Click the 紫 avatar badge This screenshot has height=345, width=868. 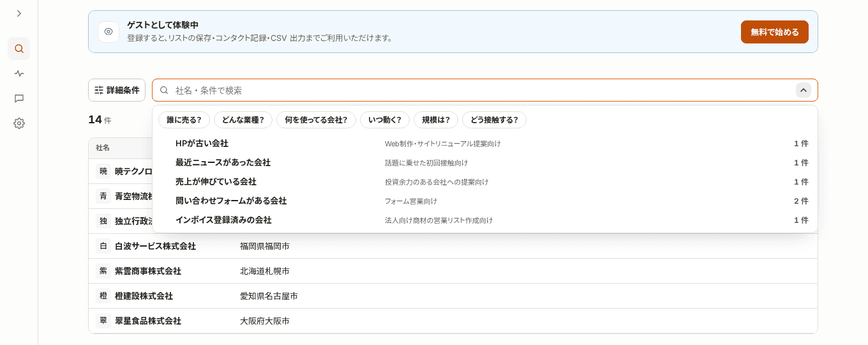[103, 271]
